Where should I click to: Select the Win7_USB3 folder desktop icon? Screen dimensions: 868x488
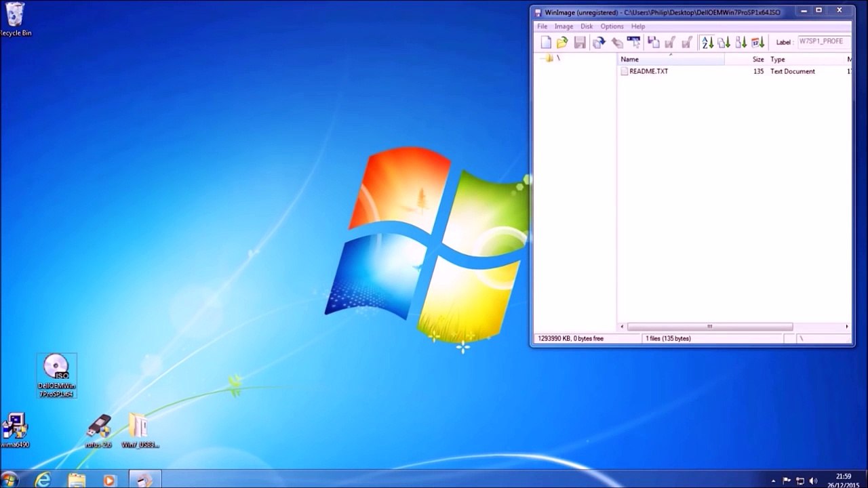click(140, 431)
